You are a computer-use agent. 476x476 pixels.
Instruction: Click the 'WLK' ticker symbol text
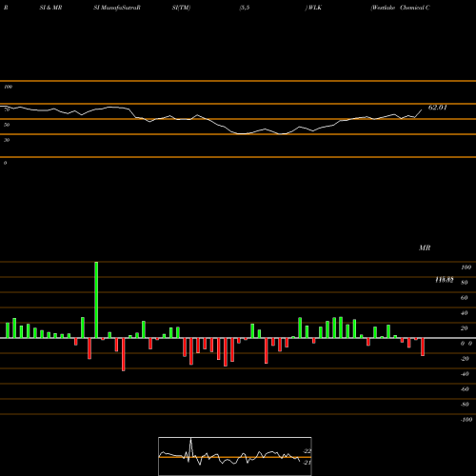pyautogui.click(x=315, y=8)
